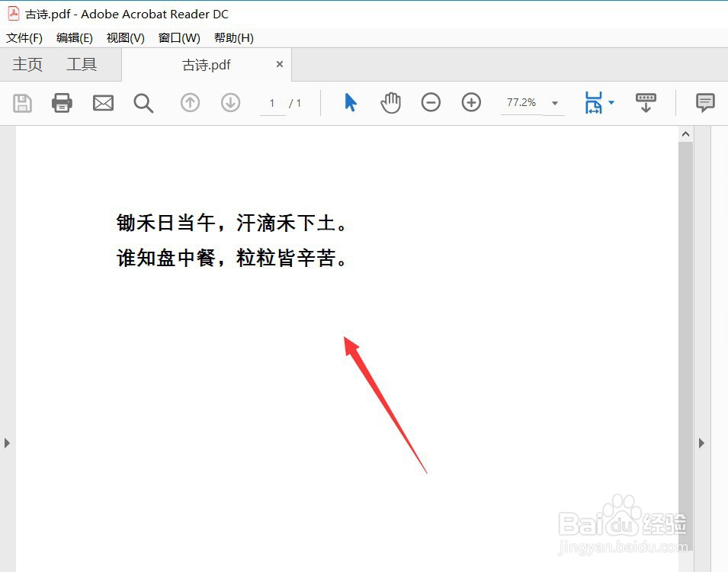Open the 文件(F) menu
Screen dimensions: 728x572
tap(24, 37)
